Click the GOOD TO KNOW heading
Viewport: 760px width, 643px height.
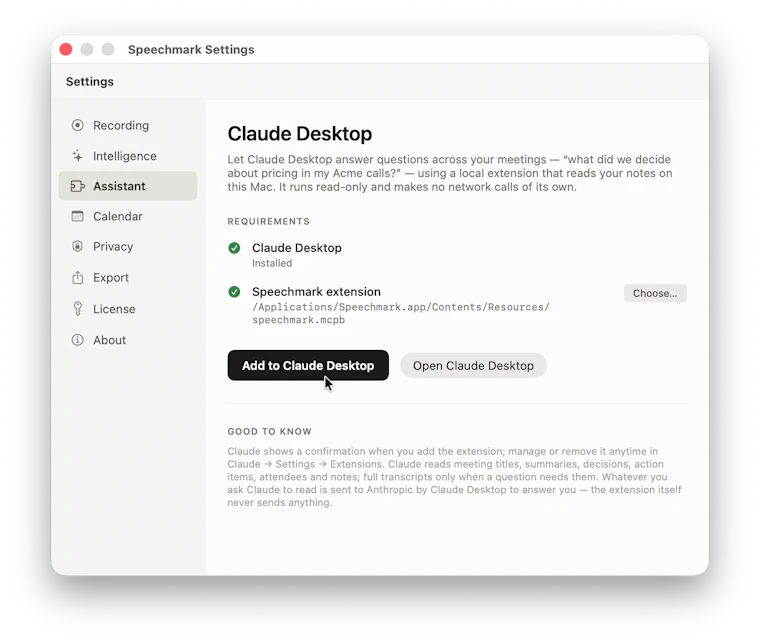pyautogui.click(x=269, y=431)
